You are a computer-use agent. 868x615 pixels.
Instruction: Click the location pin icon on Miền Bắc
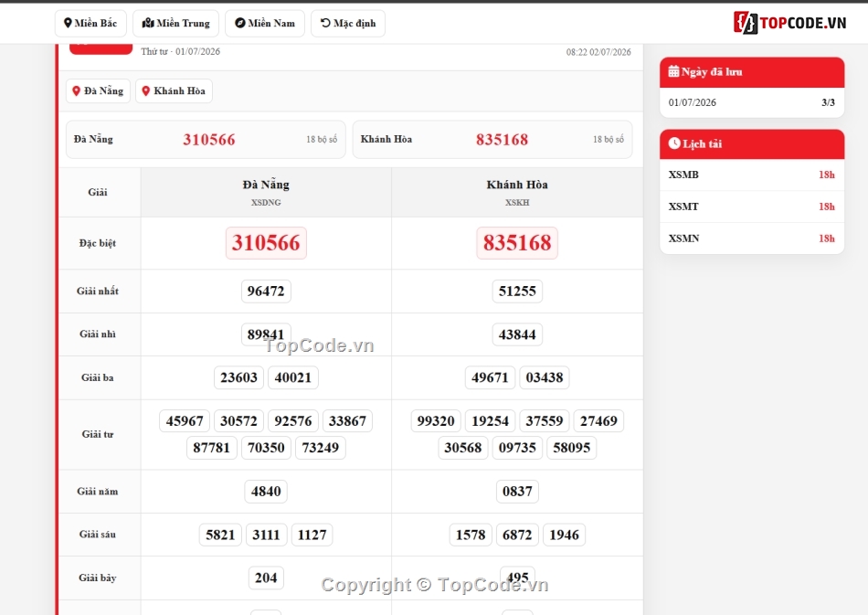point(68,23)
